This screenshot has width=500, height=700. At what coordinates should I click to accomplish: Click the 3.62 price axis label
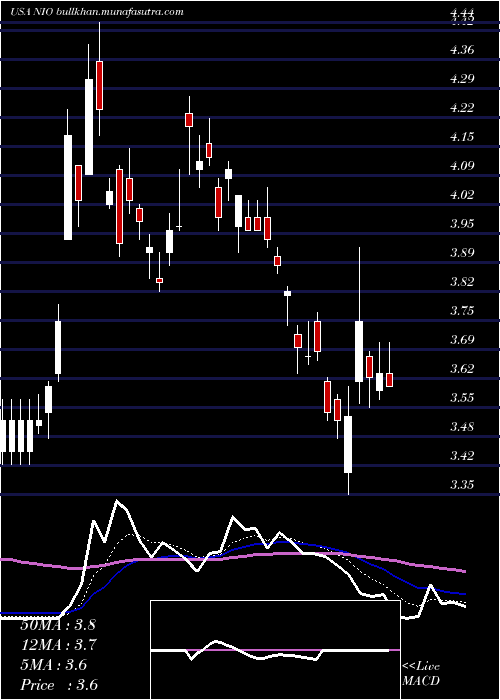tap(462, 369)
